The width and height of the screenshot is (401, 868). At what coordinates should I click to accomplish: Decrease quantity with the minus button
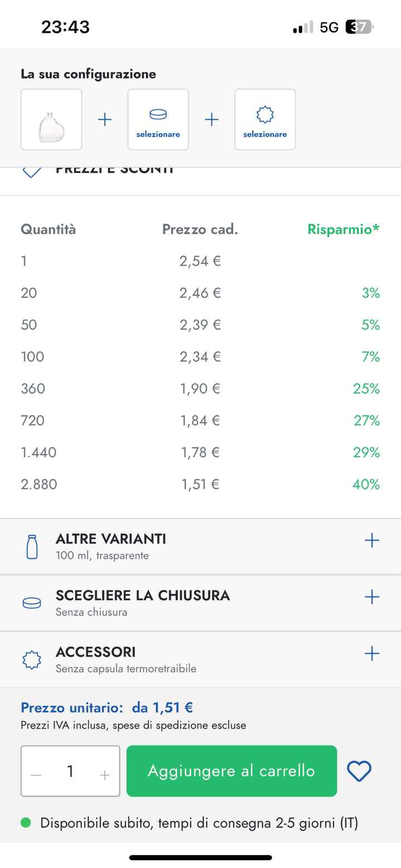coord(36,774)
